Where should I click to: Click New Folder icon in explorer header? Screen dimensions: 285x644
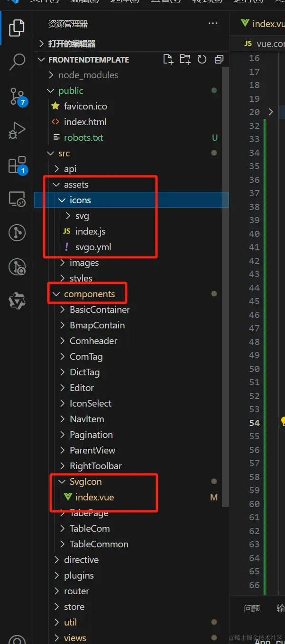185,59
